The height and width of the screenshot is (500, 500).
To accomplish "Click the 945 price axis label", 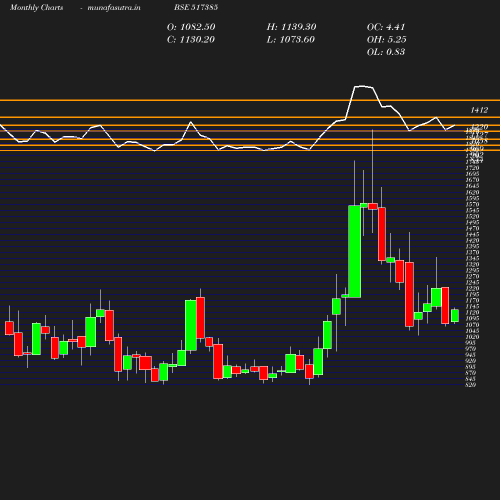I will click(471, 355).
